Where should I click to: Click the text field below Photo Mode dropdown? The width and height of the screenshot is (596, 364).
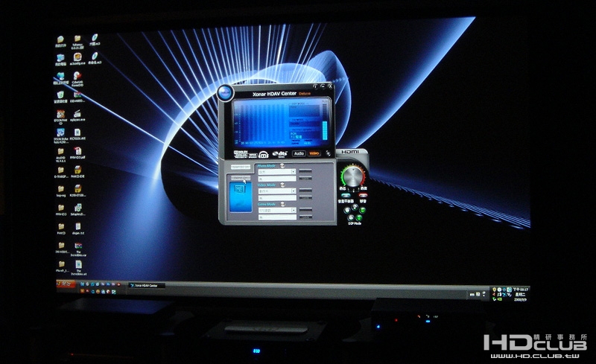point(277,178)
